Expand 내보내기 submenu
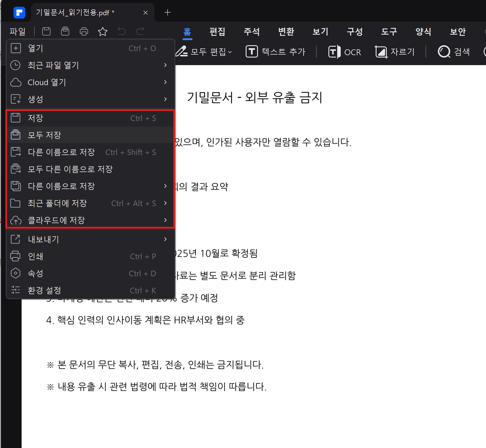 91,239
